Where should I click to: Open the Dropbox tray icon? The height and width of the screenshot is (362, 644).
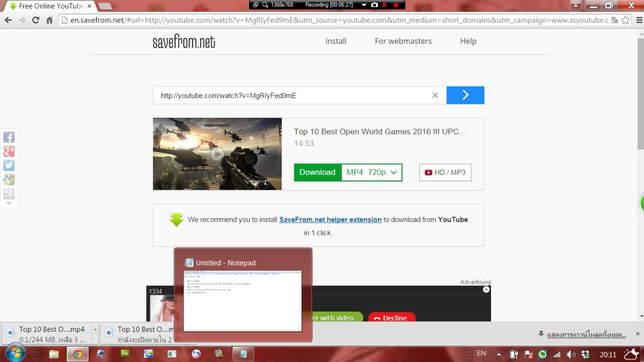[x=585, y=354]
